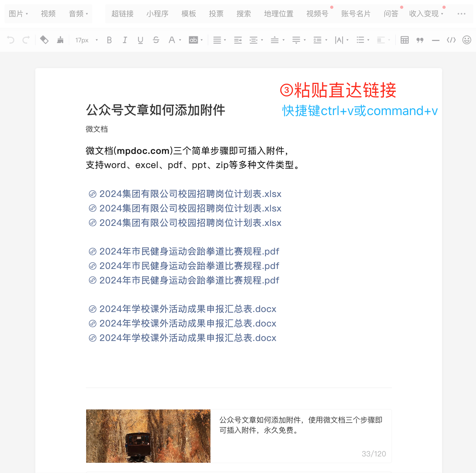Open the 视频号 option
This screenshot has height=473, width=476.
317,14
